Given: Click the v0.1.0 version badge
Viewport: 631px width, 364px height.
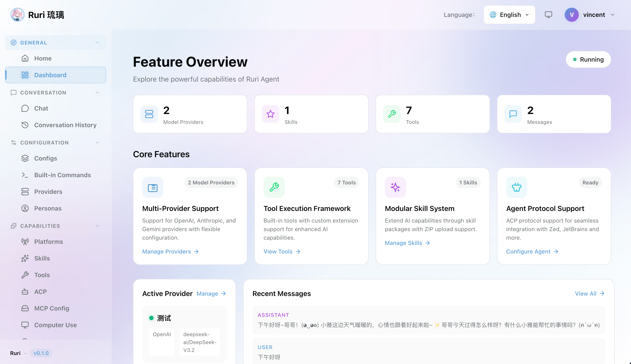Looking at the screenshot, I should [x=41, y=353].
